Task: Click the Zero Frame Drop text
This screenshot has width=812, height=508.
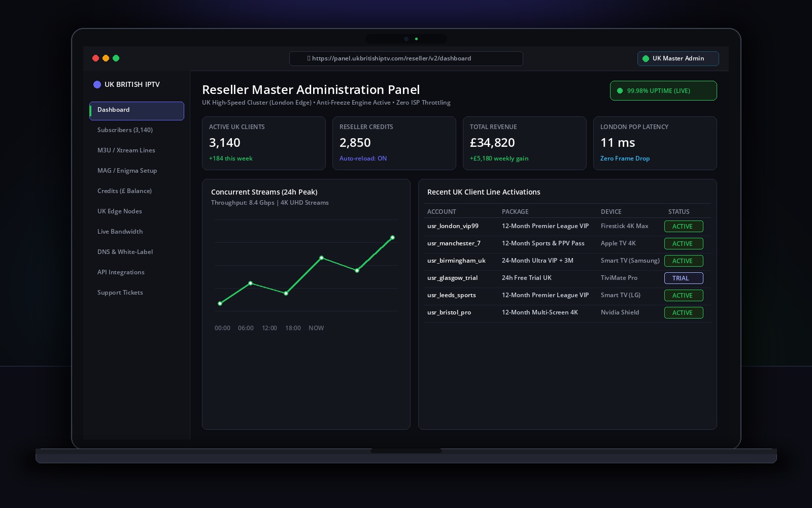Action: 625,158
